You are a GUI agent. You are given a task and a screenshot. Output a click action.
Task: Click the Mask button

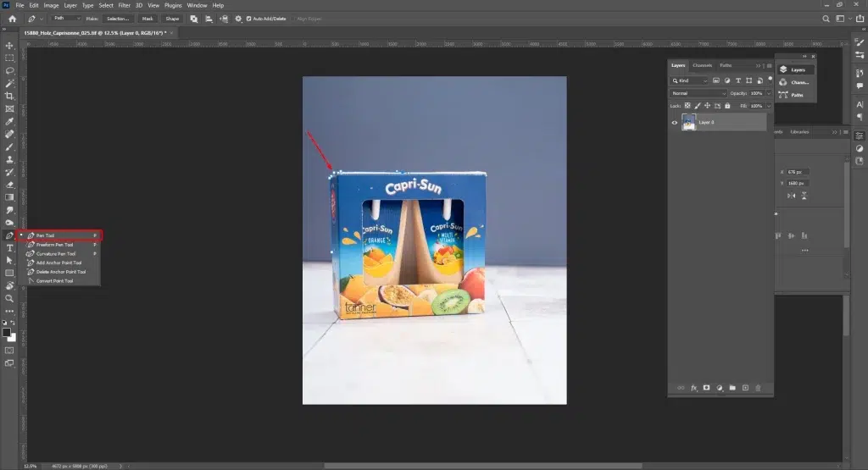(x=147, y=19)
